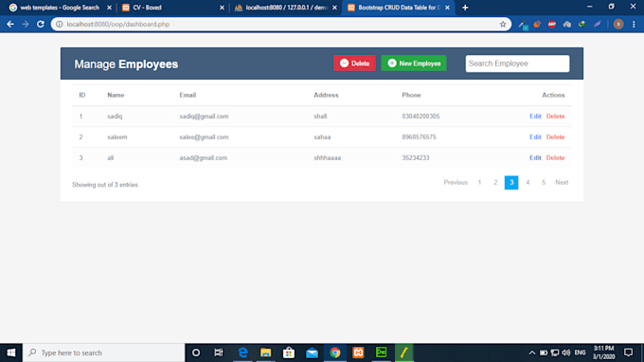Close the web templates Google Search tab
The height and width of the screenshot is (362, 644).
coord(109,8)
